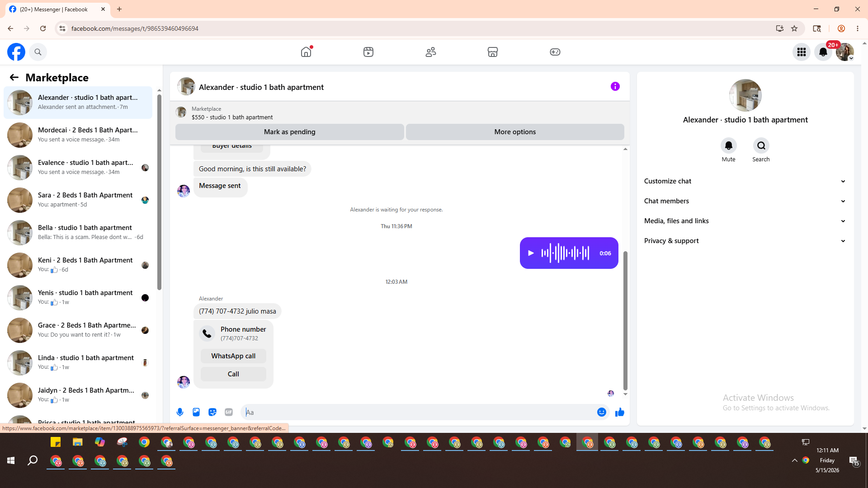This screenshot has width=868, height=488.
Task: Open a new browser tab
Action: tap(119, 9)
